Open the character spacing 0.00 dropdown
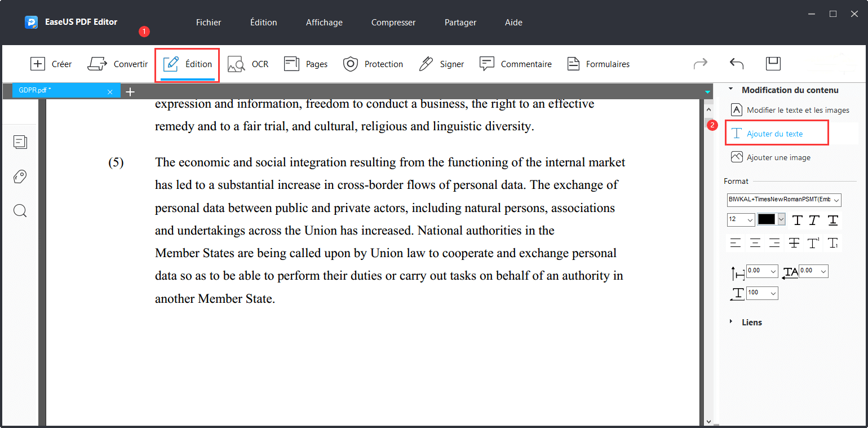868x428 pixels. 813,271
